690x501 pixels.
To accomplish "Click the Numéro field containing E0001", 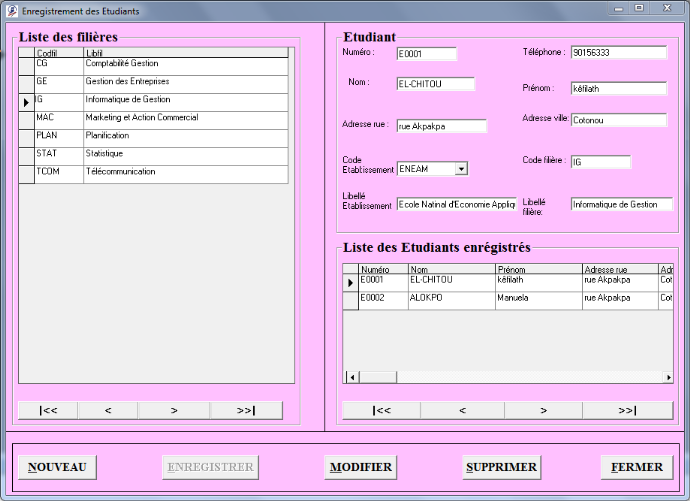I will tap(426, 54).
